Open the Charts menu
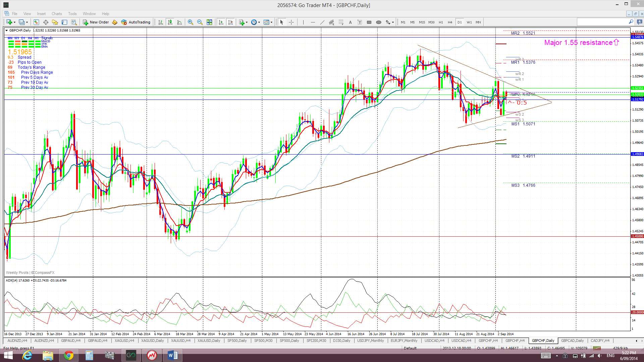 pyautogui.click(x=56, y=14)
